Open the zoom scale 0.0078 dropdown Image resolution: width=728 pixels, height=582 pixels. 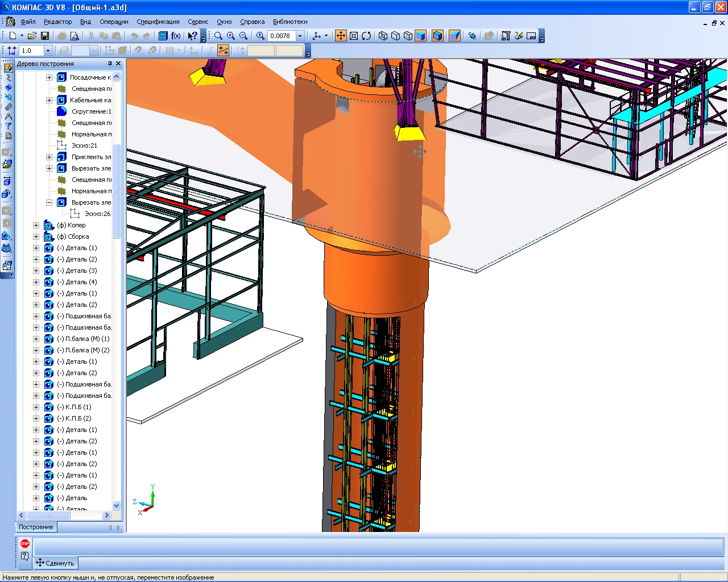click(300, 36)
